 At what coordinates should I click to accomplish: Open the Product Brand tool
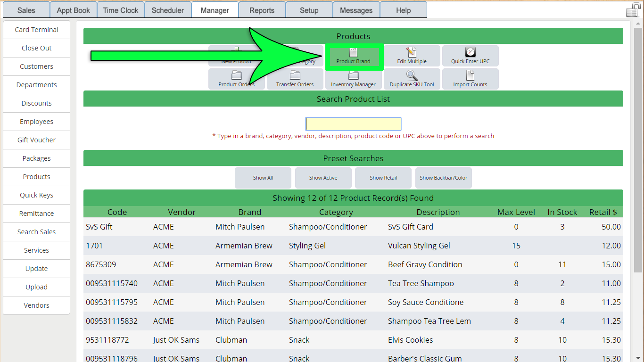point(354,56)
